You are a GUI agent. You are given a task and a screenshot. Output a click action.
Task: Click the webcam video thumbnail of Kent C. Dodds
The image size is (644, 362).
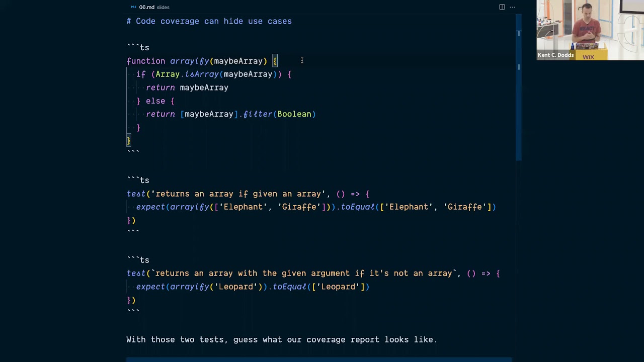click(590, 30)
